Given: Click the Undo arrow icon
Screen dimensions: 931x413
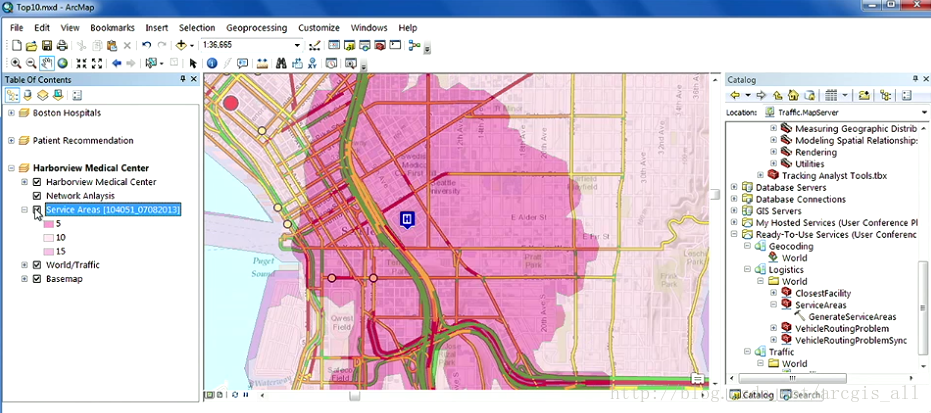Looking at the screenshot, I should (x=147, y=45).
